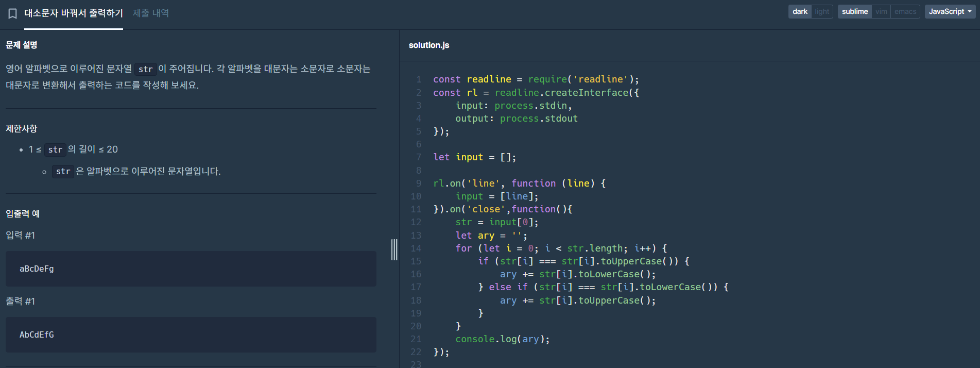Screen dimensions: 980x368
Task: Click the 출력 #1 label
Action: (21, 302)
